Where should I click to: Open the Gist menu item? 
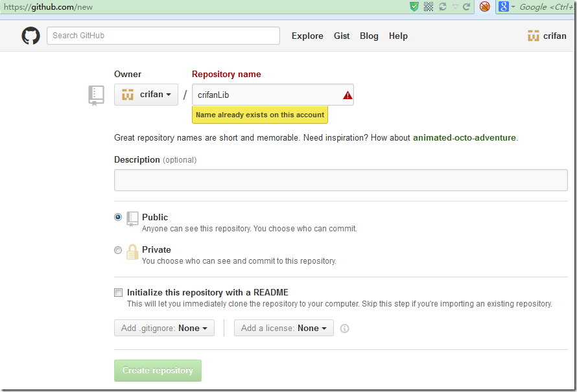coord(342,36)
